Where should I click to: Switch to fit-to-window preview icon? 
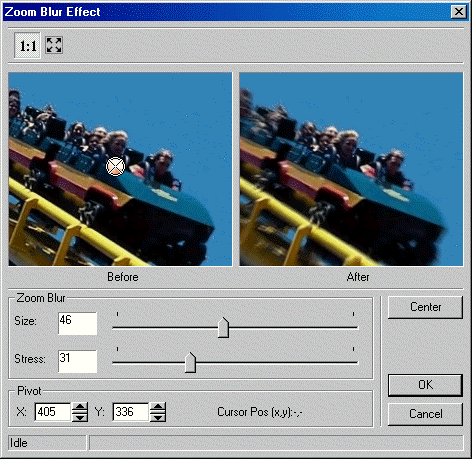pos(54,45)
